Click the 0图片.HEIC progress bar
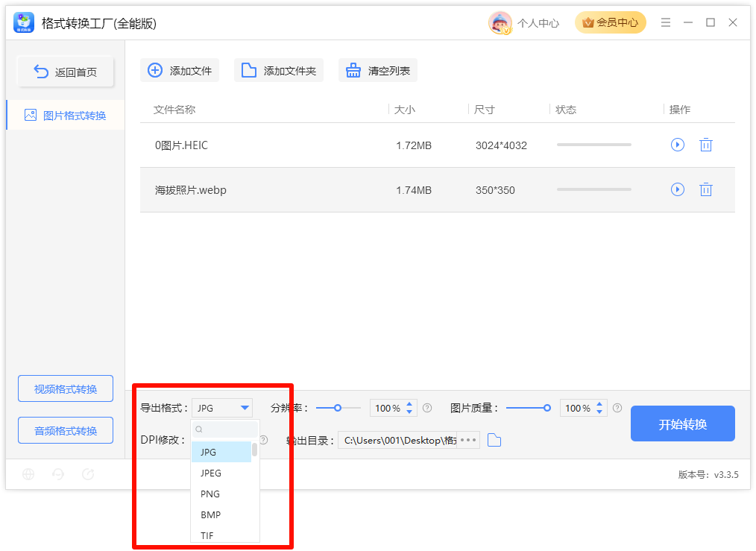 click(594, 145)
